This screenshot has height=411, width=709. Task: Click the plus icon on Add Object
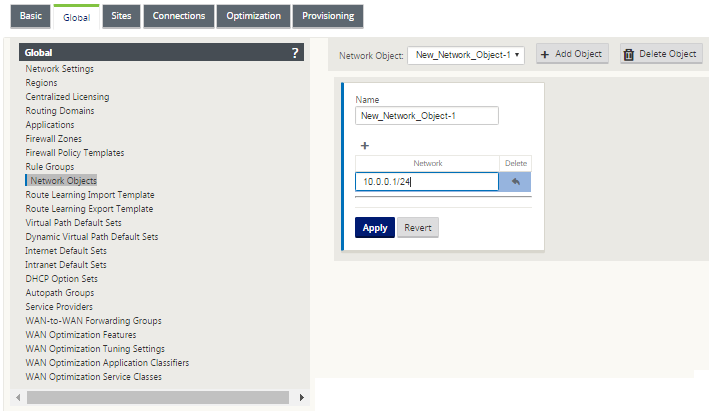pyautogui.click(x=545, y=54)
